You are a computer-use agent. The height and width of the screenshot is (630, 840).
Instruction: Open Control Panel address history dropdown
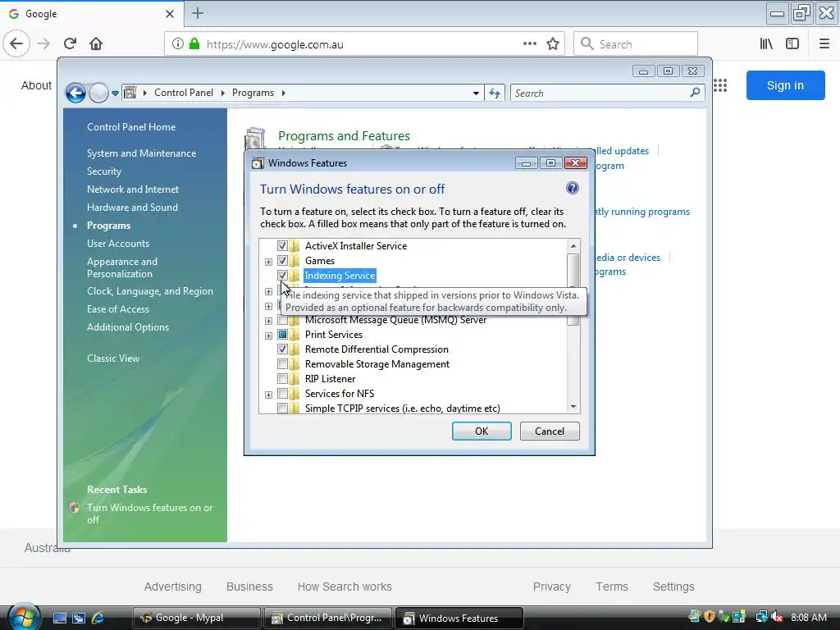click(x=476, y=94)
